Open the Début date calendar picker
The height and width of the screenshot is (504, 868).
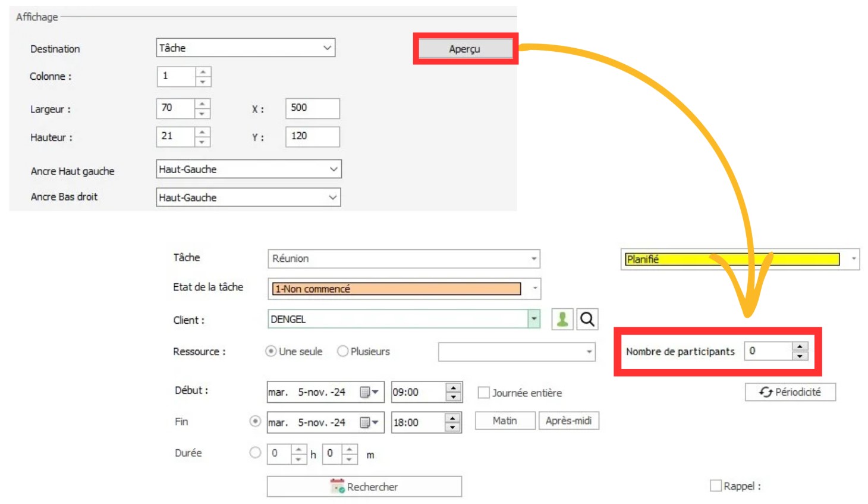coord(369,392)
